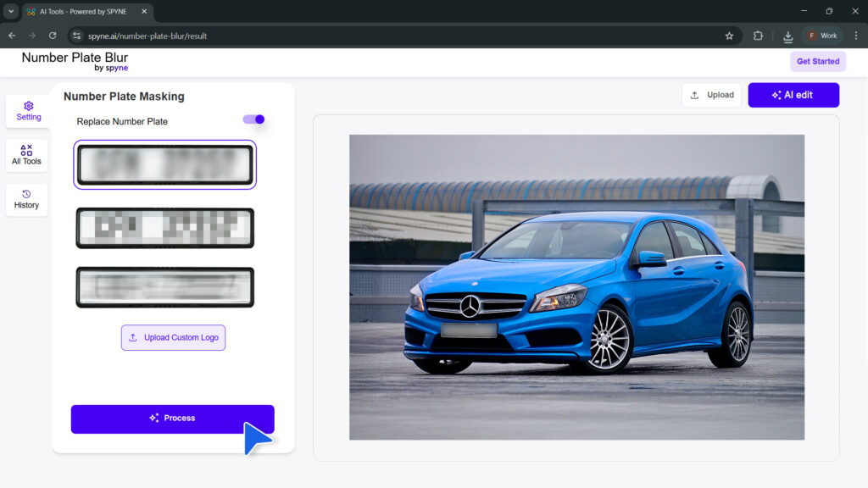Select the motion blur plate style
868x488 pixels.
coord(165,287)
